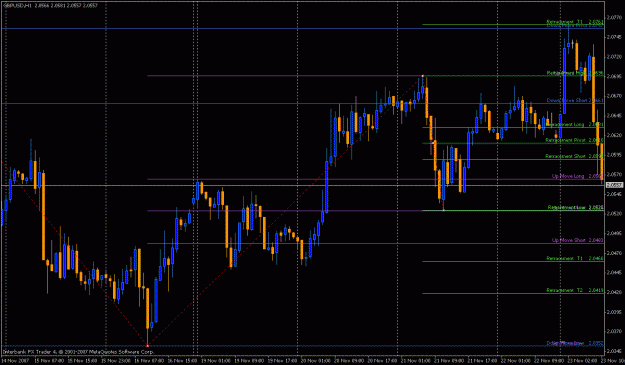This screenshot has width=625, height=365.
Task: Click the GBPUSD,H1 chart title text
Action: click(x=16, y=6)
